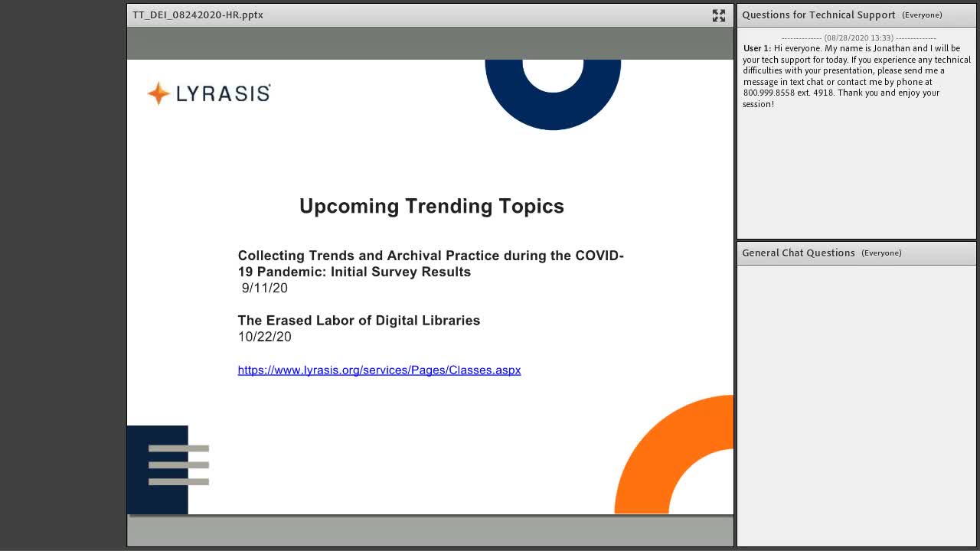Click the orange ring graphic
This screenshot has width=980, height=551.
(674, 455)
